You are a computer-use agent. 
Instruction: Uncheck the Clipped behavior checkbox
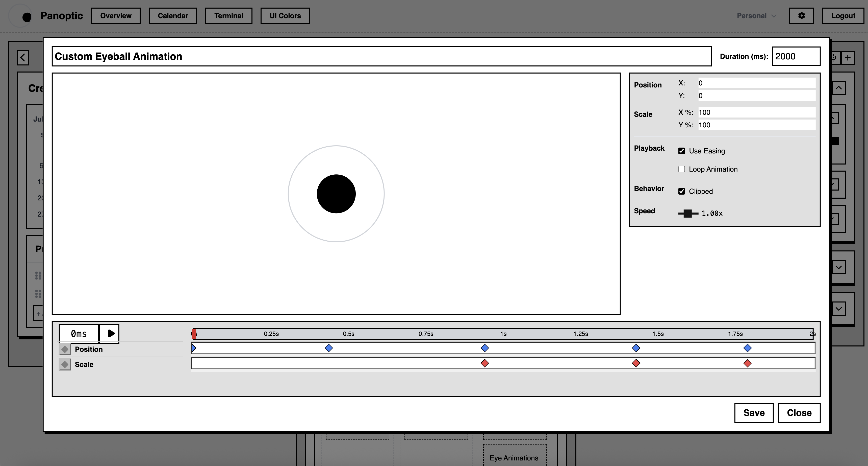click(x=682, y=192)
